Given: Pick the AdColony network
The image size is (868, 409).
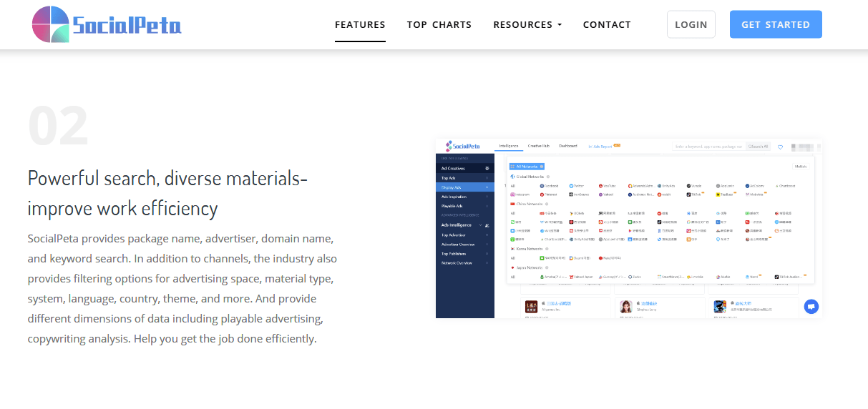Looking at the screenshot, I should (x=754, y=186).
